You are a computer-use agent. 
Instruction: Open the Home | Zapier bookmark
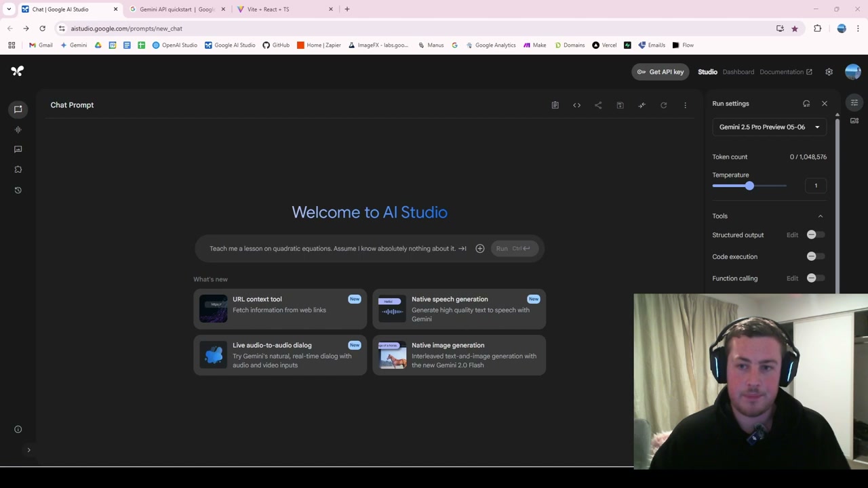(319, 45)
